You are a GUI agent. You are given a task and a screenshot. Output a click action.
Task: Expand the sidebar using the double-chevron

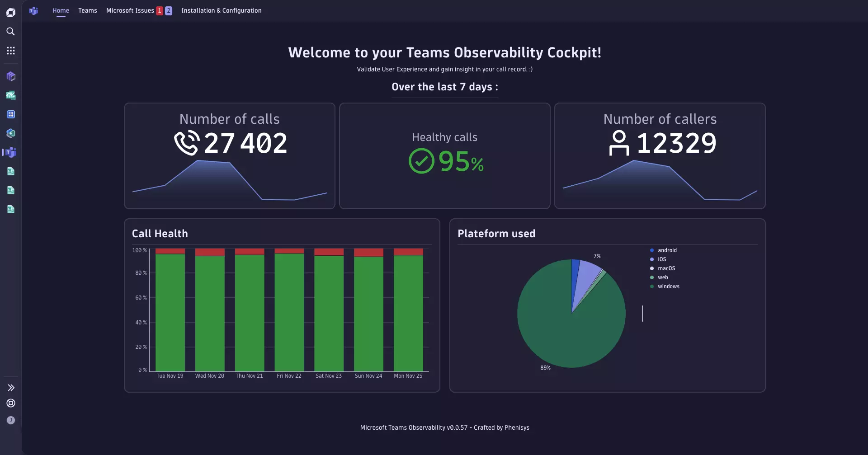click(x=11, y=387)
